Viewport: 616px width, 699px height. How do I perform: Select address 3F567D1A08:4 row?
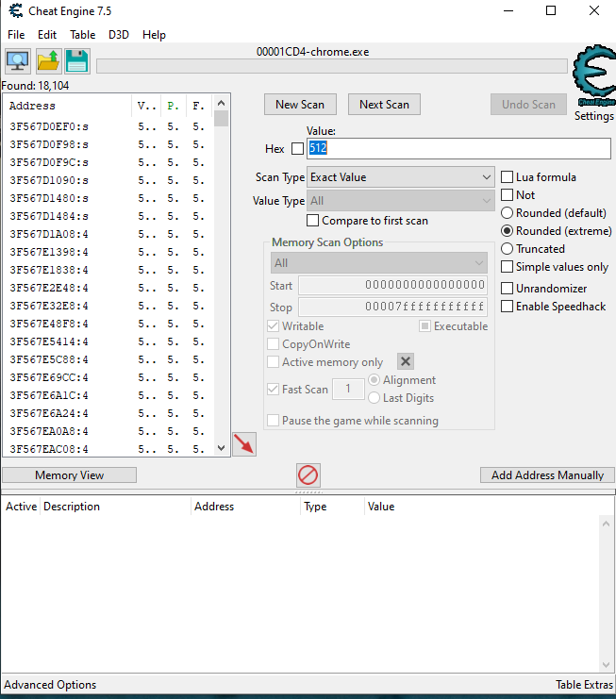(x=108, y=235)
